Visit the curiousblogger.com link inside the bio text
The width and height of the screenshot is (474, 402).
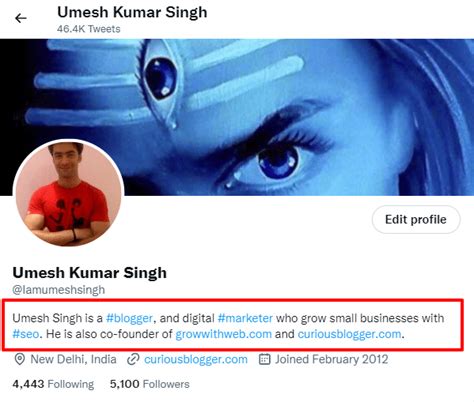point(349,334)
